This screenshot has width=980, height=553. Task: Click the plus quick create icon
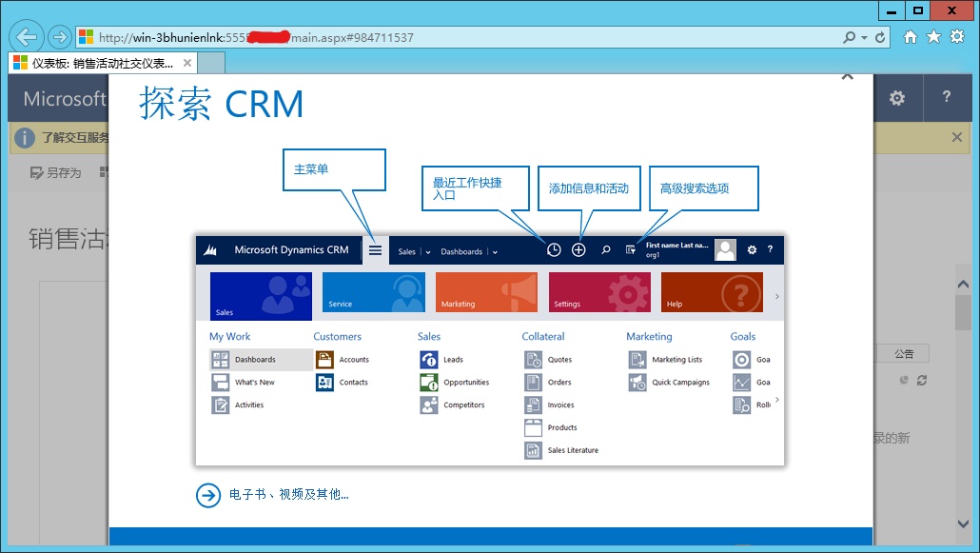pyautogui.click(x=578, y=250)
